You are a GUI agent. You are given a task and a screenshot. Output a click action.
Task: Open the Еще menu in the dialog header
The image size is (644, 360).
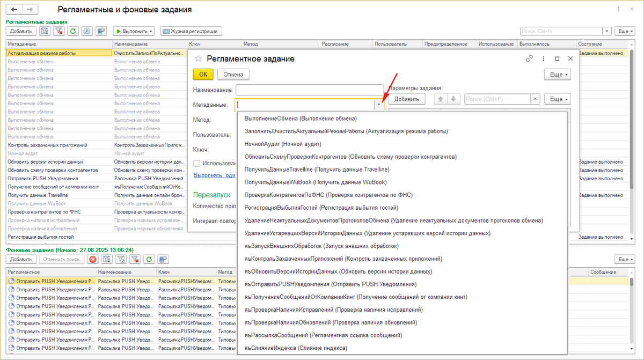point(557,75)
